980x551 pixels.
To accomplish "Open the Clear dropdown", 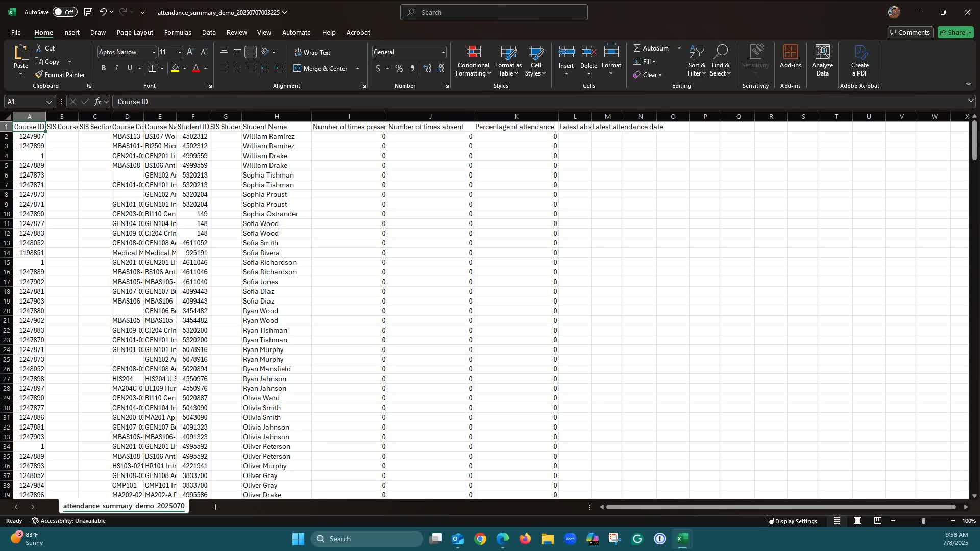I will (648, 74).
